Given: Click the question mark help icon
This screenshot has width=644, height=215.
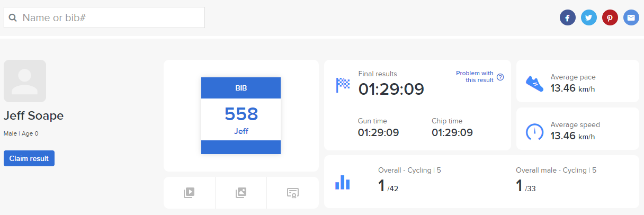Looking at the screenshot, I should (x=500, y=77).
